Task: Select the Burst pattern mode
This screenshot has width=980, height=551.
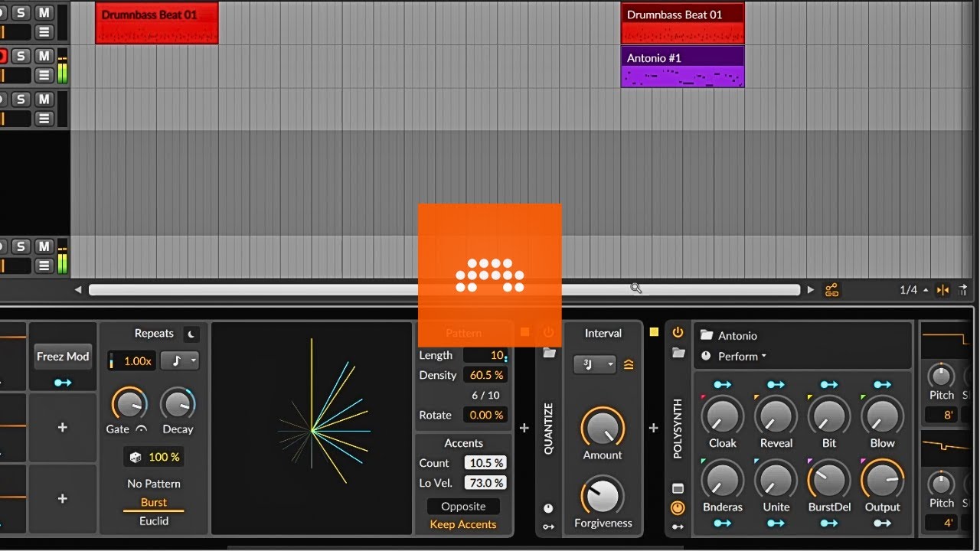Action: [x=154, y=502]
